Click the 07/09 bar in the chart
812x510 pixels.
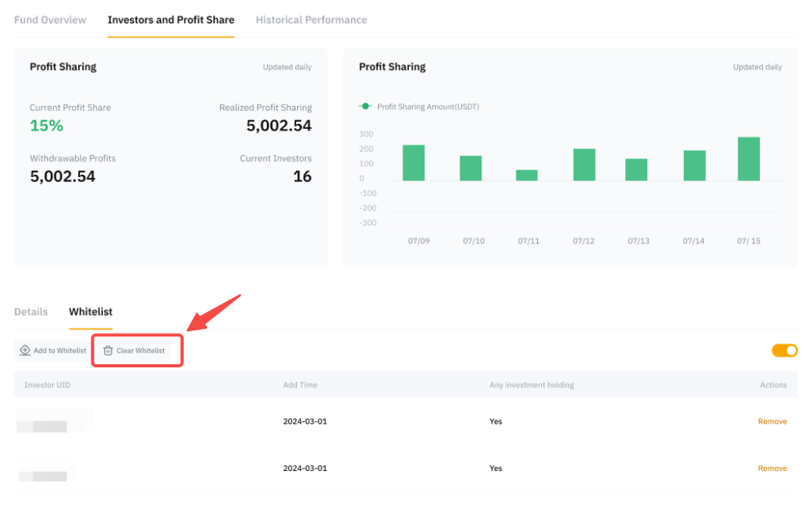[414, 163]
